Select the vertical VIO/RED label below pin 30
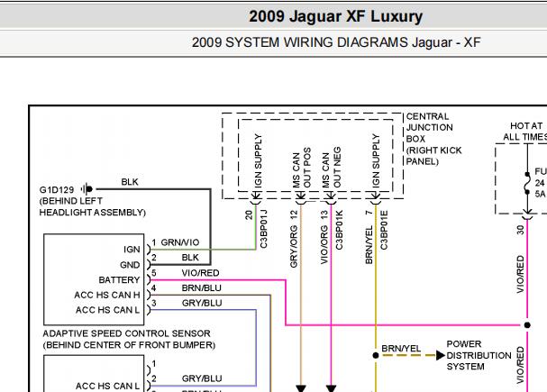Image resolution: width=547 pixels, height=392 pixels. point(520,275)
